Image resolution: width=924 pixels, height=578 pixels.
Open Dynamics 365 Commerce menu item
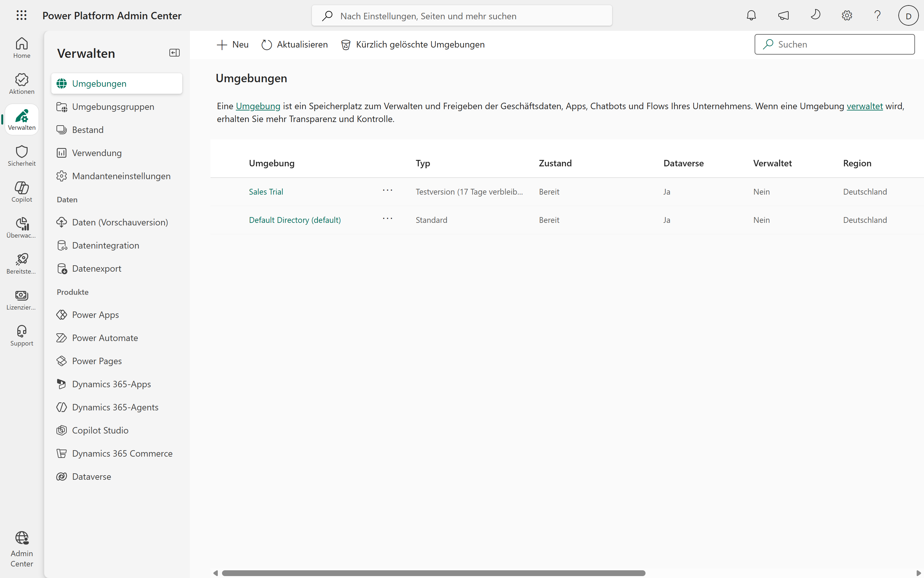coord(117,453)
